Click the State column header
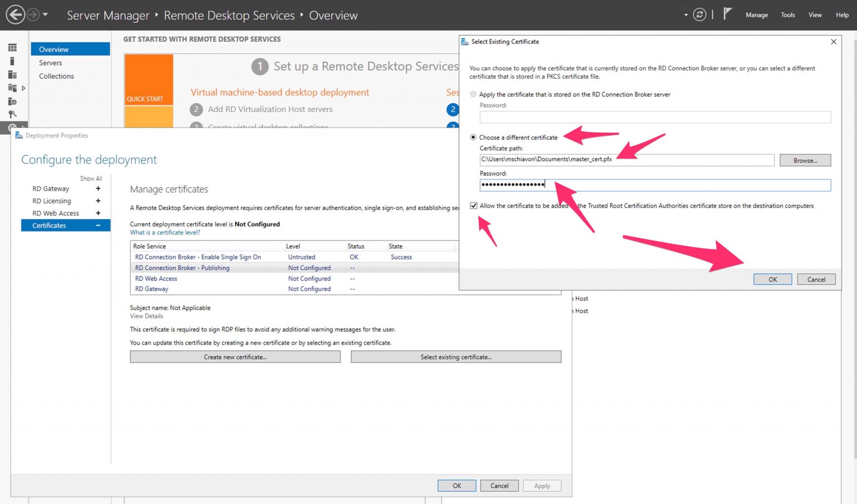The width and height of the screenshot is (857, 504). tap(421, 246)
